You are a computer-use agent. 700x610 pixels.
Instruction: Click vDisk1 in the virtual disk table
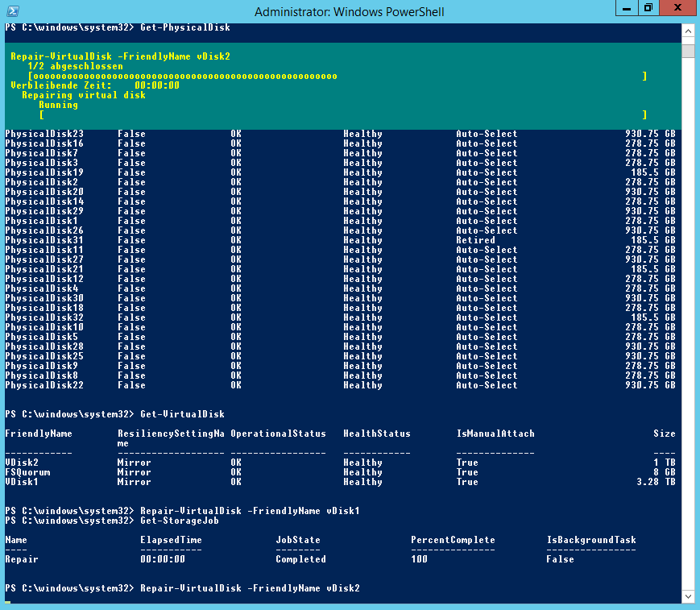(22, 482)
